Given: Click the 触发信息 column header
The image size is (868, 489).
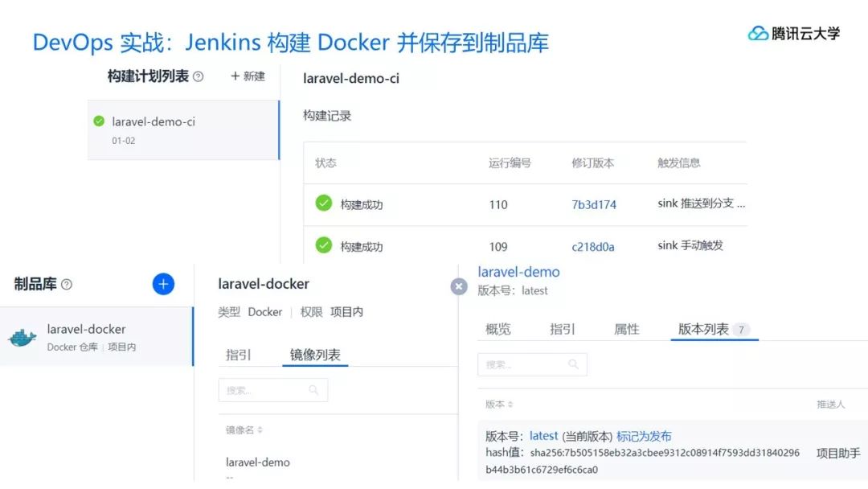Looking at the screenshot, I should (x=678, y=162).
